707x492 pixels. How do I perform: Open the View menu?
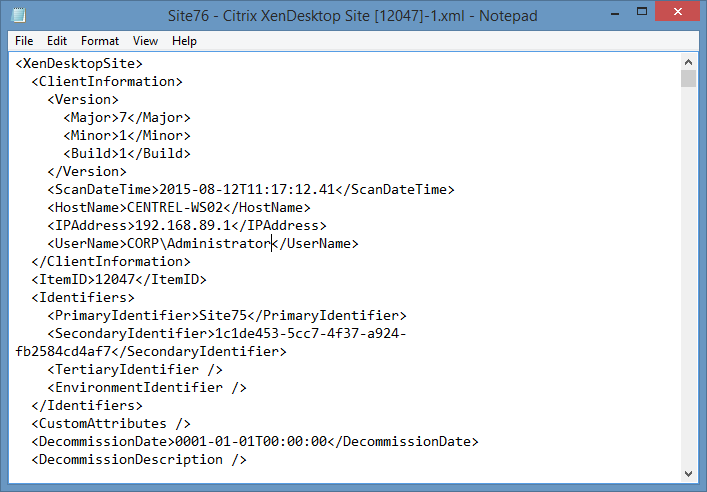[145, 41]
